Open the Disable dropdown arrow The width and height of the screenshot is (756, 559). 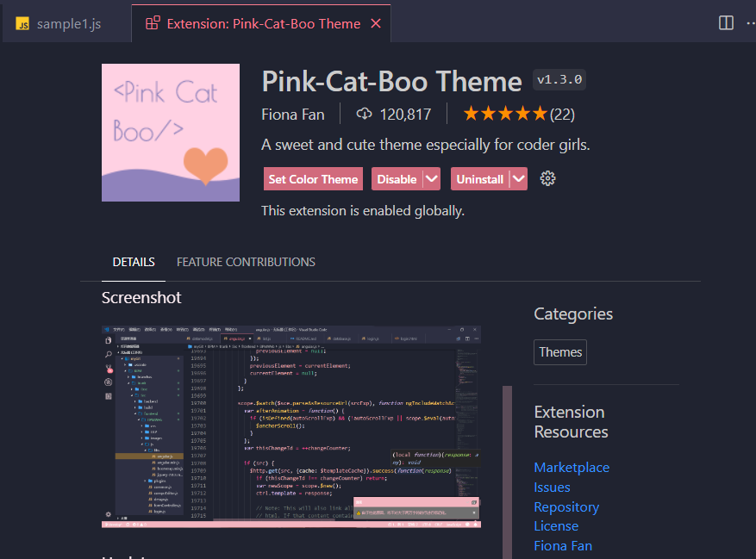tap(429, 178)
